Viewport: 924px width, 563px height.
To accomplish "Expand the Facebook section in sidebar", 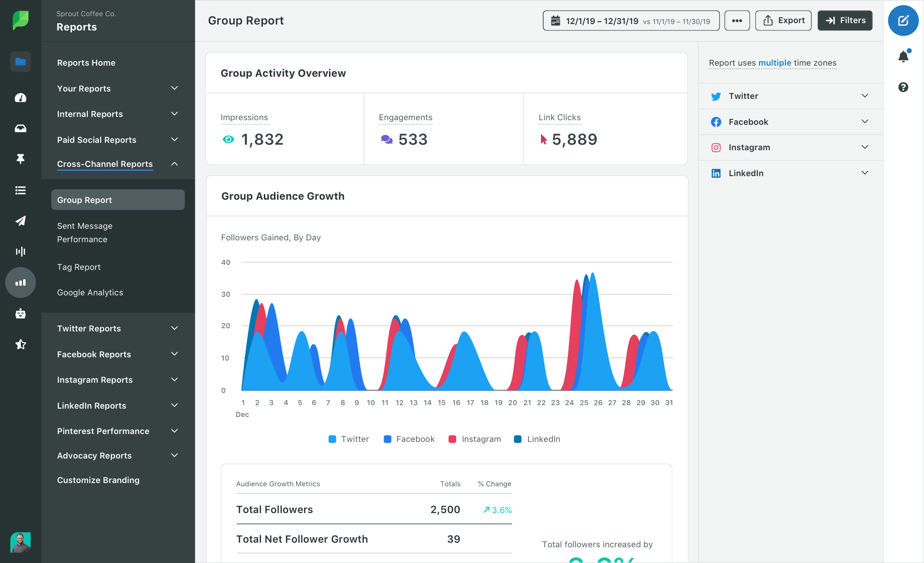I will pyautogui.click(x=865, y=122).
